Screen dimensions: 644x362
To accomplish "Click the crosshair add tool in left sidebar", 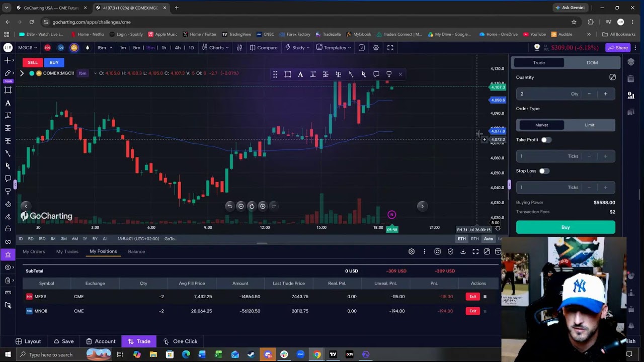I will [x=8, y=60].
